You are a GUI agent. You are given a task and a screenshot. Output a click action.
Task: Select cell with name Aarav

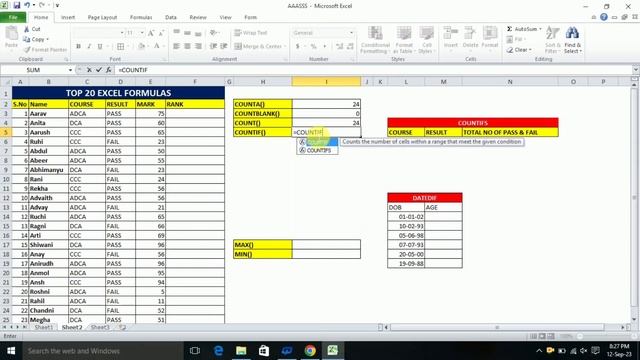click(48, 114)
